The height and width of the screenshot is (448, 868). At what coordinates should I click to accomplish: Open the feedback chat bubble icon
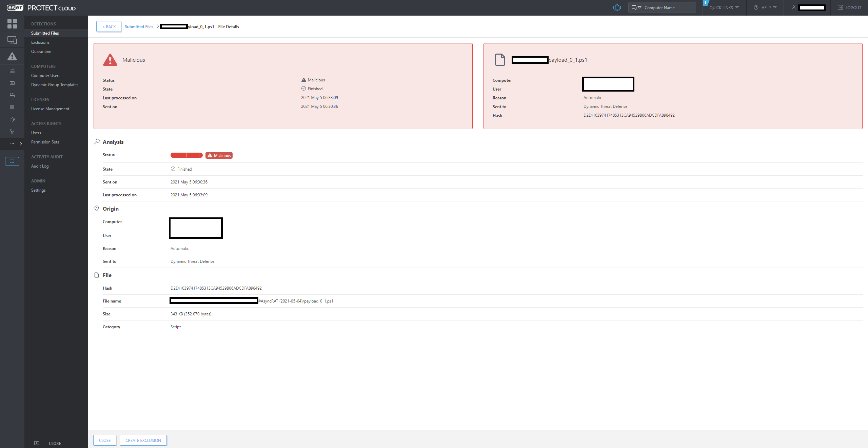12,161
